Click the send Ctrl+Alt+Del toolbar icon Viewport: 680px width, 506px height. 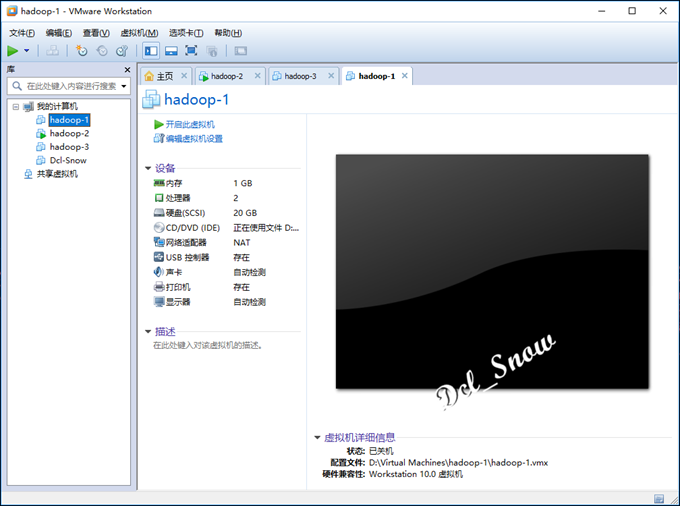click(x=52, y=51)
